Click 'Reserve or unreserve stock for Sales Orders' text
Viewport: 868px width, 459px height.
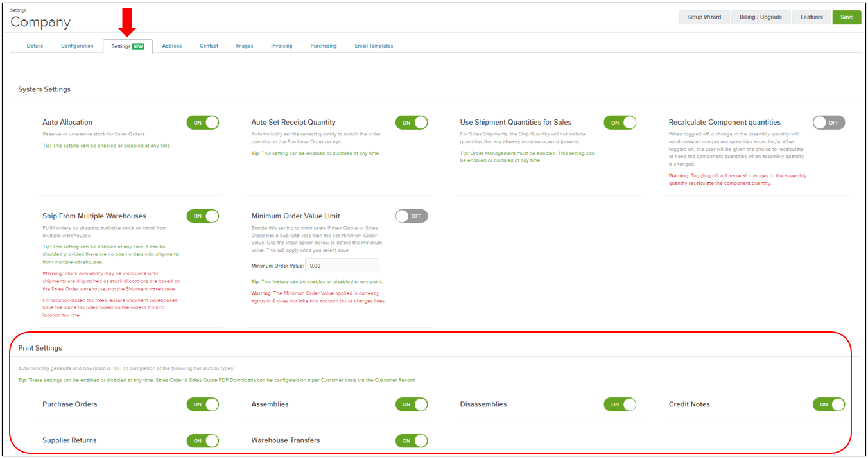[94, 134]
